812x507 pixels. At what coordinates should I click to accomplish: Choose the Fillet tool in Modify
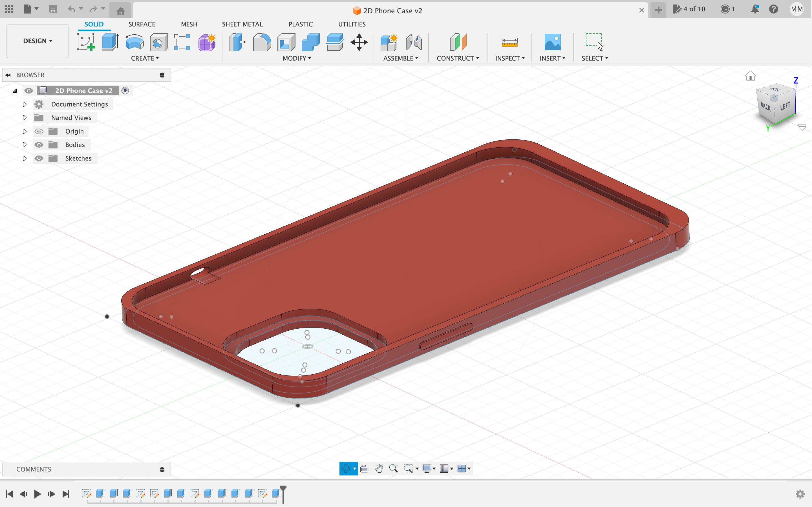point(262,42)
